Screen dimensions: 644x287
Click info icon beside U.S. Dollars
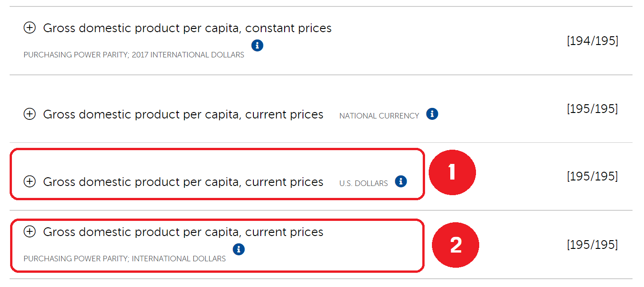click(401, 181)
